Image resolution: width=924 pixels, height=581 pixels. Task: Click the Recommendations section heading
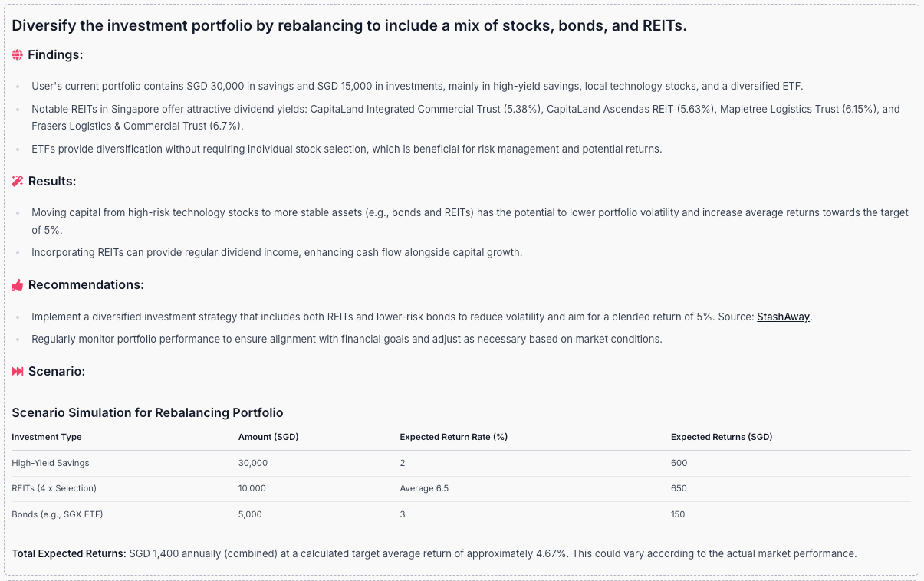pyautogui.click(x=86, y=285)
